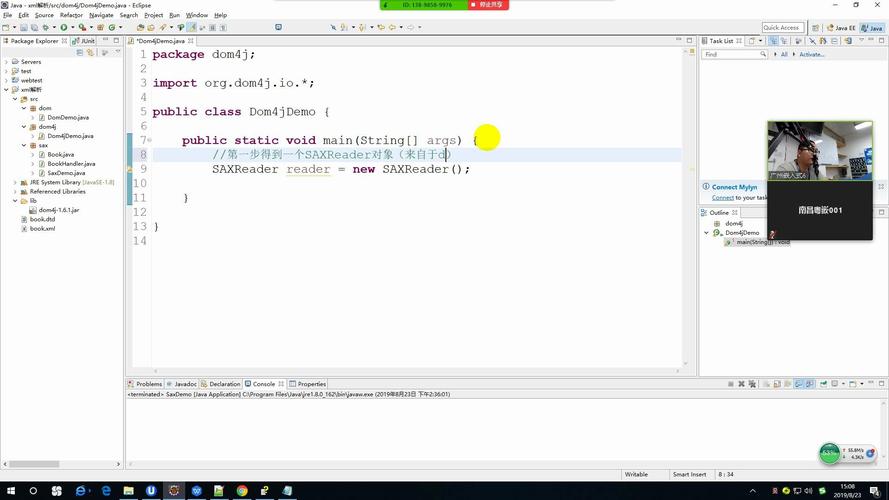Viewport: 889px width, 500px height.
Task: Open the Project menu
Action: (153, 15)
